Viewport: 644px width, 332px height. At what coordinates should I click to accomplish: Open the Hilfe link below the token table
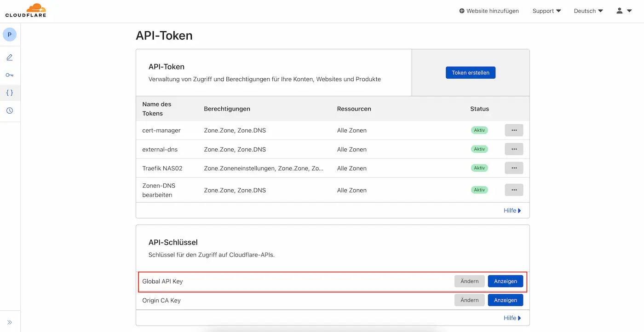[512, 210]
